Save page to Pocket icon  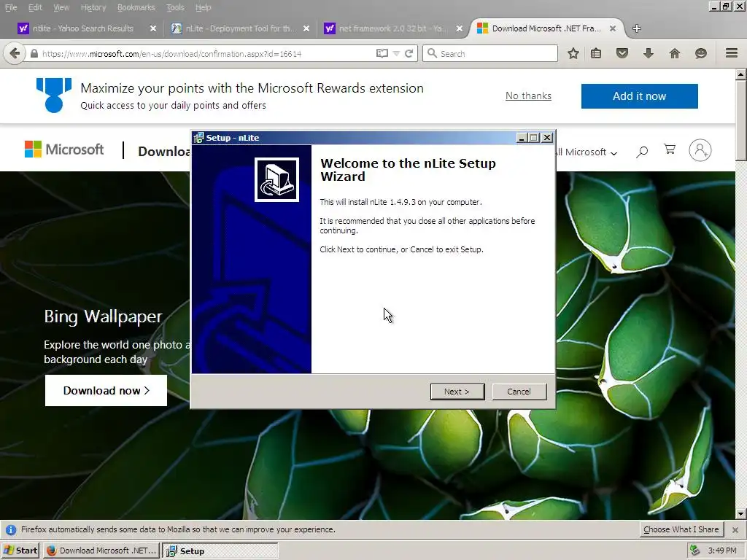point(622,53)
